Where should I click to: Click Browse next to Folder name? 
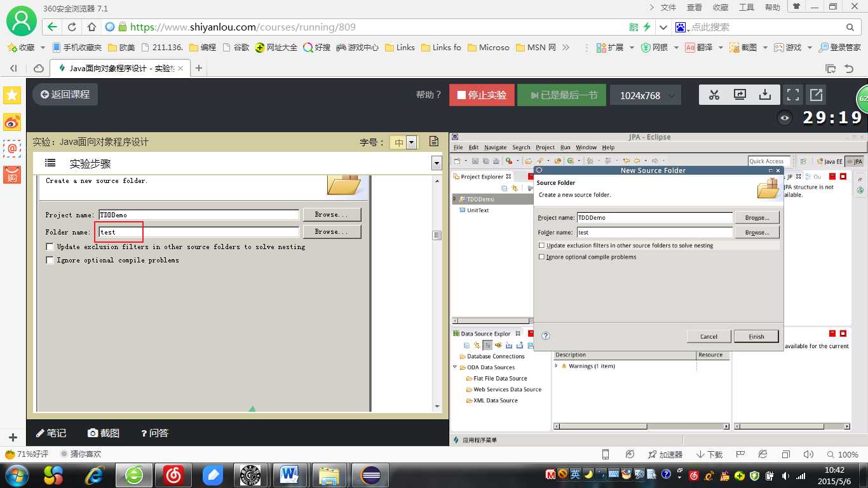(757, 233)
